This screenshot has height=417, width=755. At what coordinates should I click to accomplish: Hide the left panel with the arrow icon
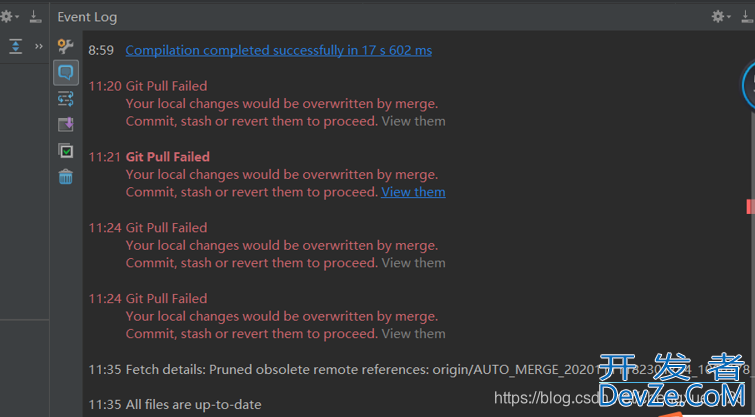pos(35,17)
